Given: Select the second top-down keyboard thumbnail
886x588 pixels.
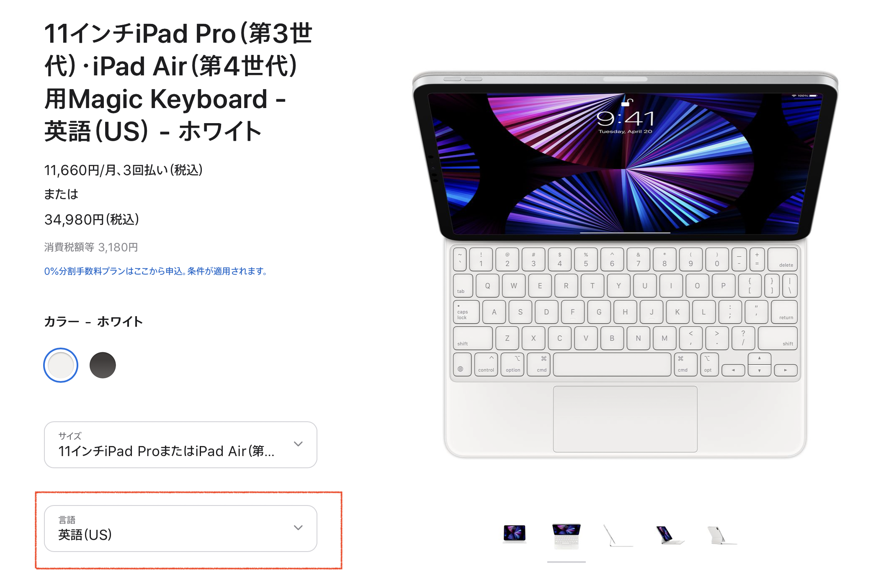Looking at the screenshot, I should pos(566,536).
